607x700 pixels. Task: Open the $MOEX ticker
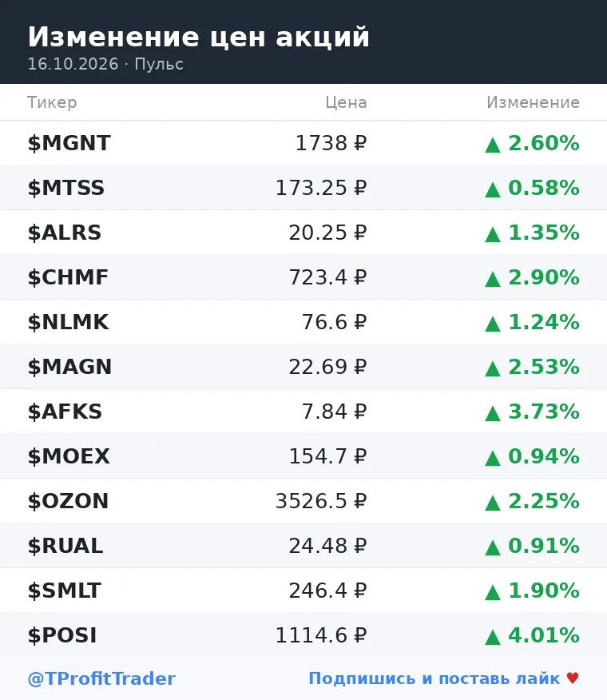click(x=69, y=456)
